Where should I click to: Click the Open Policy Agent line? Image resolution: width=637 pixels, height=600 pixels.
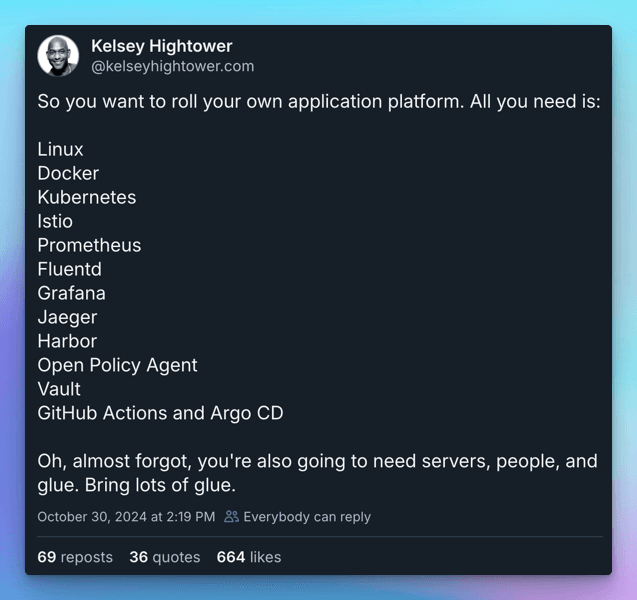coord(117,365)
